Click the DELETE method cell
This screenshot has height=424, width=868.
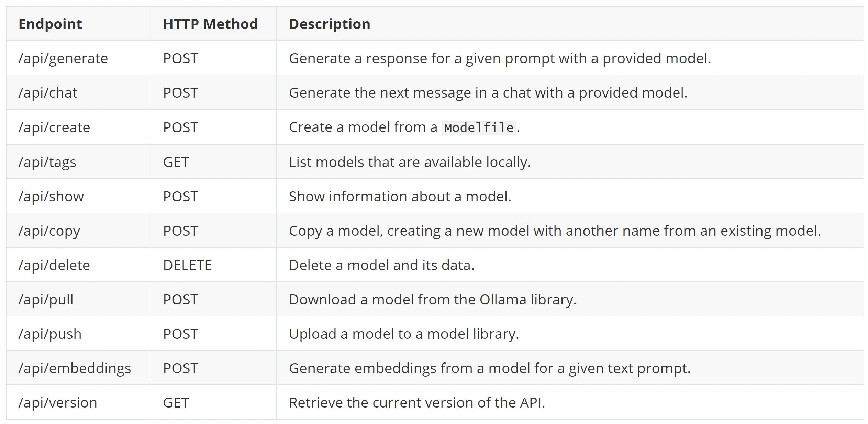click(187, 265)
